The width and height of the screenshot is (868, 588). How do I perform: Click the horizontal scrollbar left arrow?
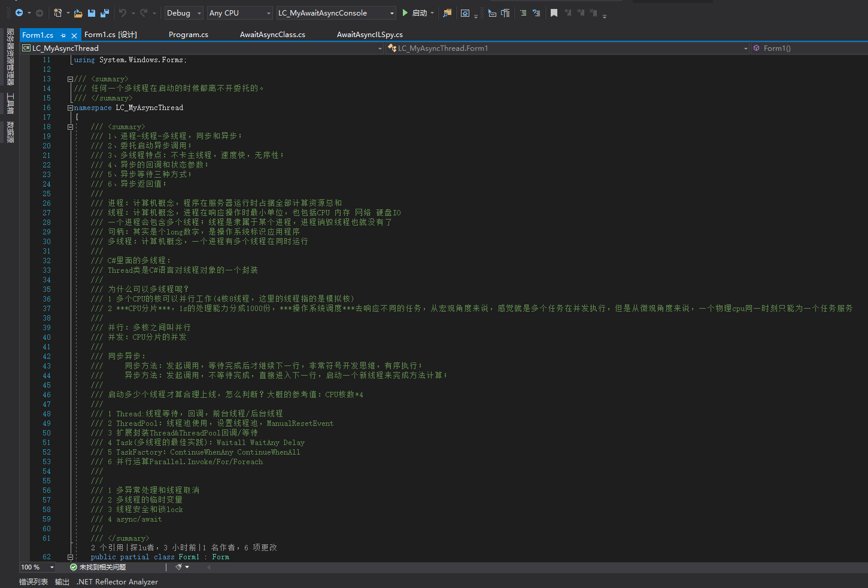[208, 566]
